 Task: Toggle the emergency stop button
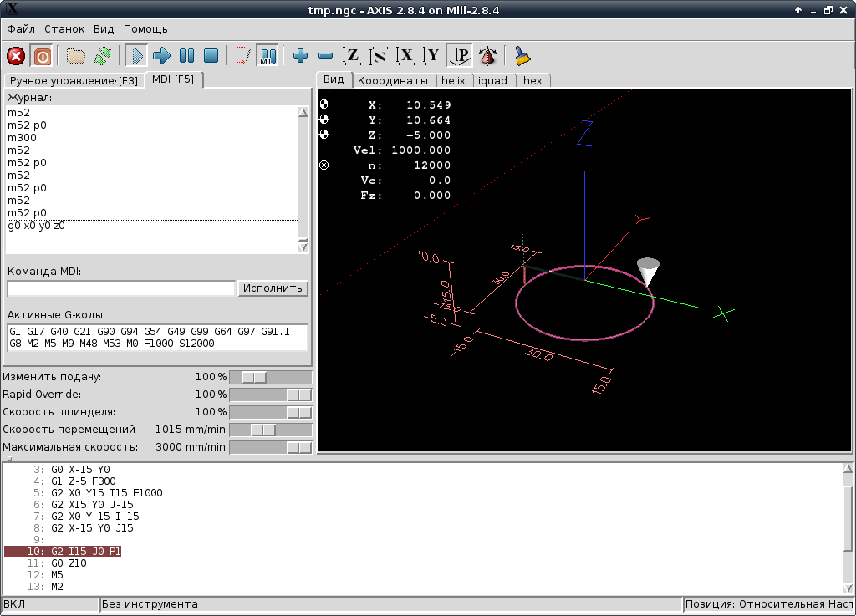point(16,56)
